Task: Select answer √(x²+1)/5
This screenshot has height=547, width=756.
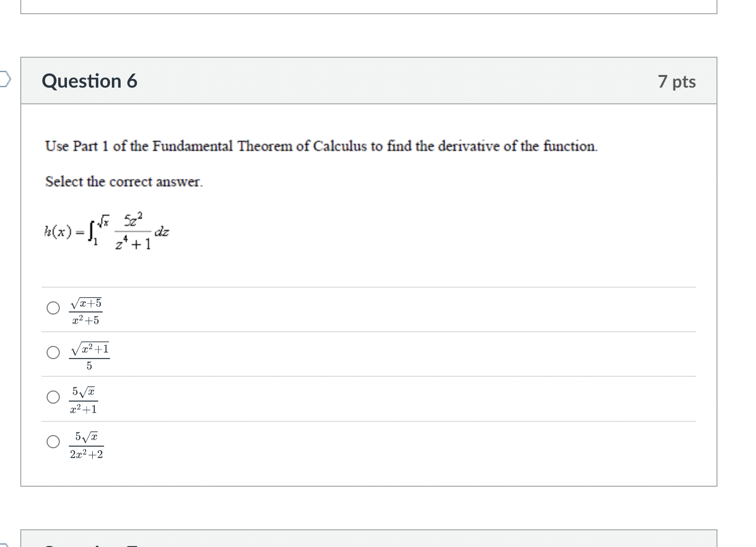Action: [52, 353]
